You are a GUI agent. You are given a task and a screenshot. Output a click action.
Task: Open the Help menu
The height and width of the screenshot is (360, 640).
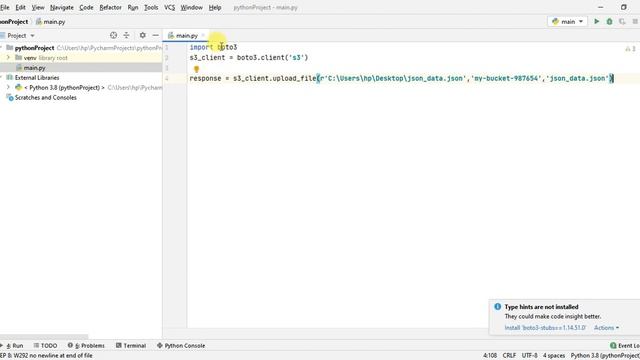tap(215, 7)
